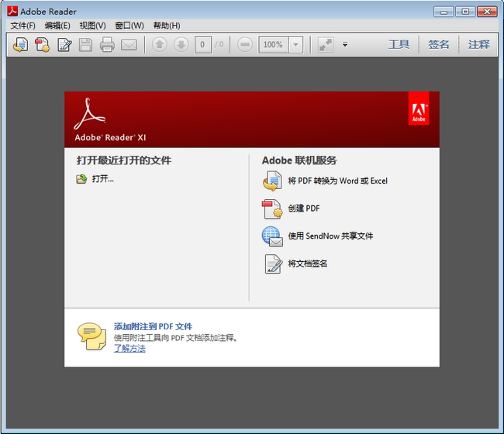Click the green folder open icon

coord(81,179)
